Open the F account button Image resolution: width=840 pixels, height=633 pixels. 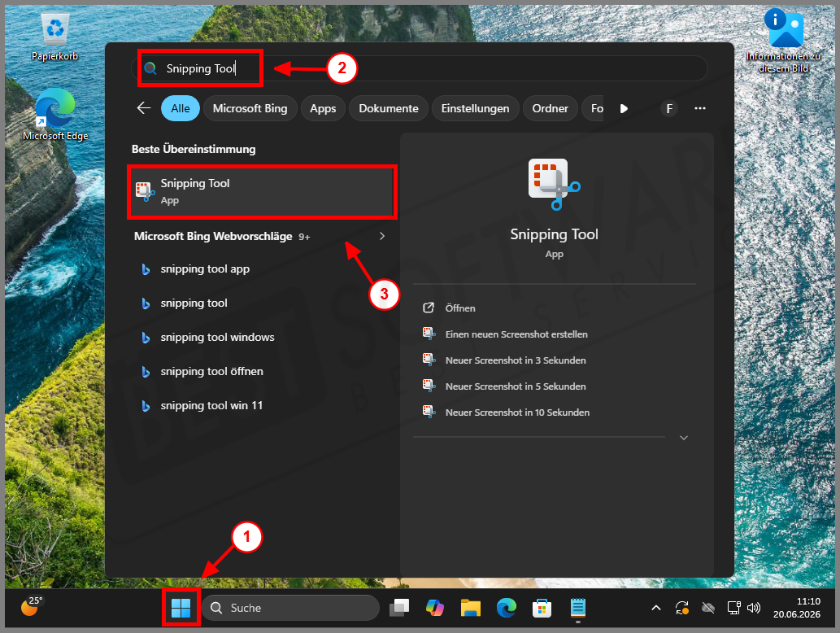669,108
